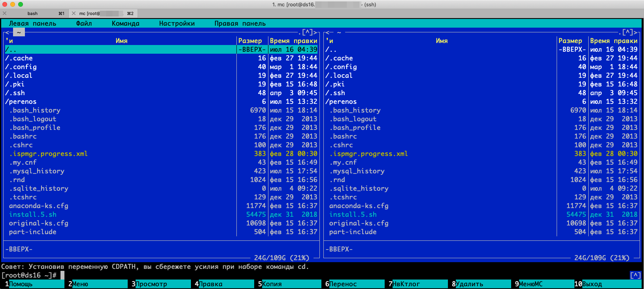Screen dimensions: 644x289
Task: Select /perenos folder in left panel
Action: [161, 101]
